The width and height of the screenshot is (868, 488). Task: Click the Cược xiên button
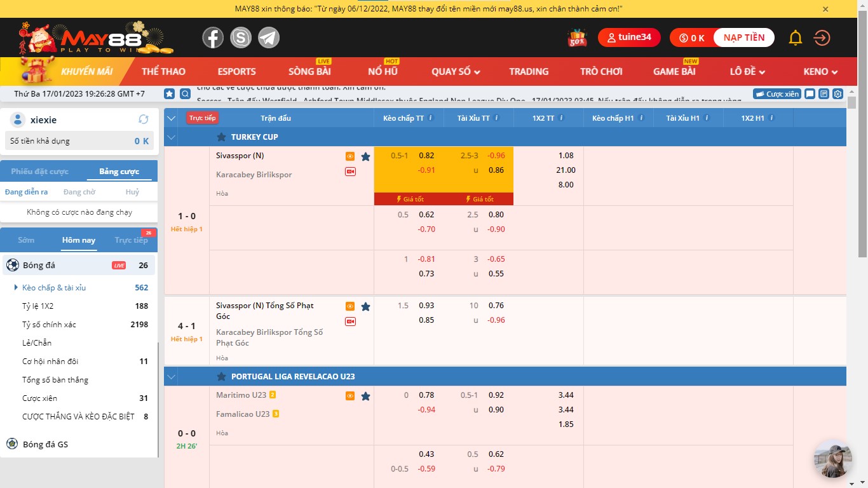[x=776, y=94]
